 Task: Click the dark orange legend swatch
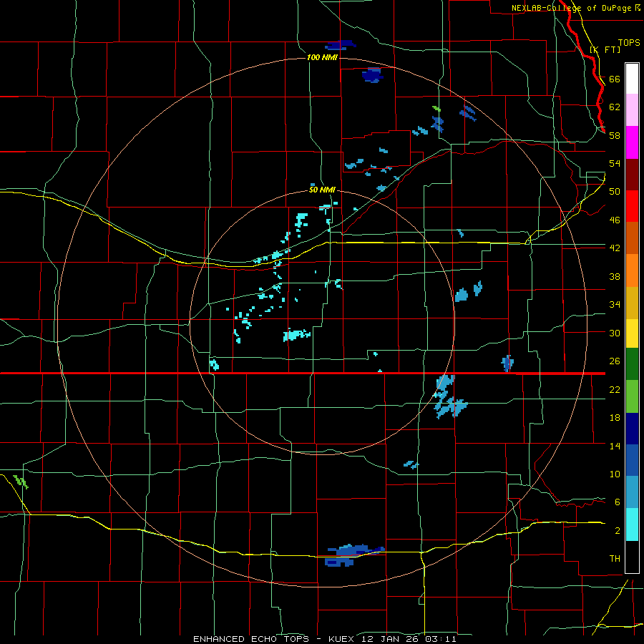(632, 238)
